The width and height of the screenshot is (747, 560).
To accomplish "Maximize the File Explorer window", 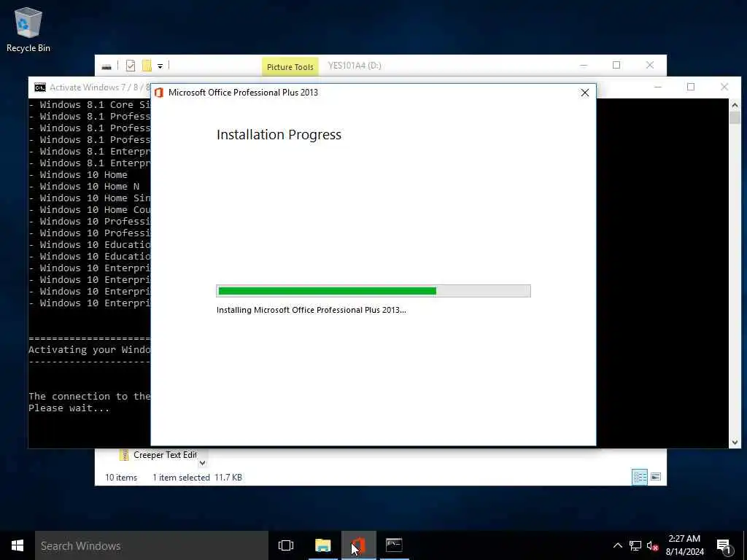I will (616, 65).
